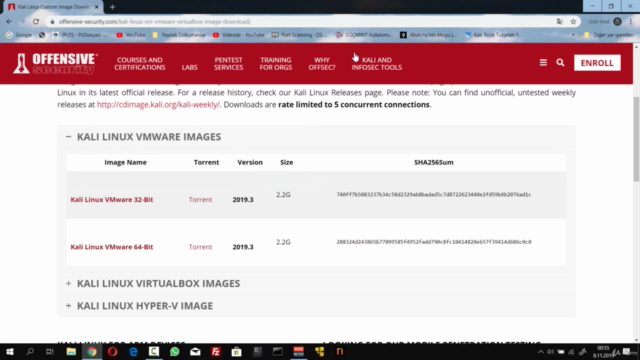Click the Offensive Security logo
Viewport: 640px width, 360px height.
click(x=55, y=64)
